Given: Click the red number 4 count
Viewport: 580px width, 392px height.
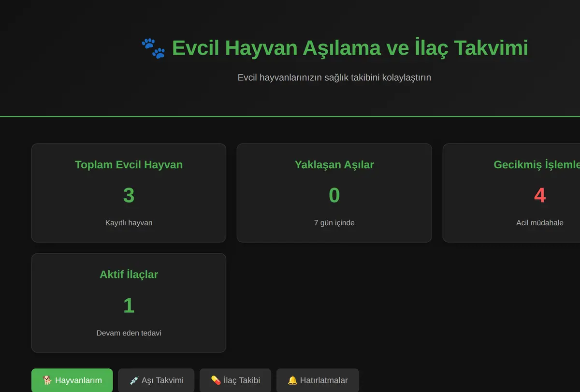Looking at the screenshot, I should 540,195.
